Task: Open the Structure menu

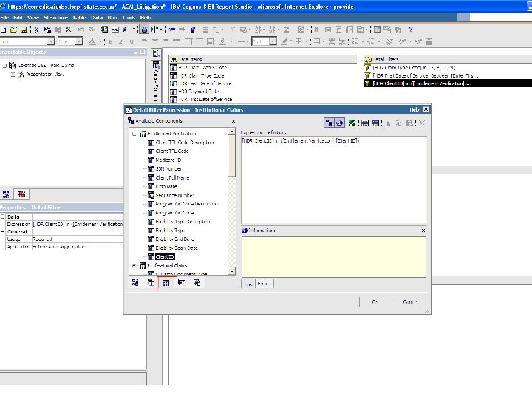Action: pos(55,17)
